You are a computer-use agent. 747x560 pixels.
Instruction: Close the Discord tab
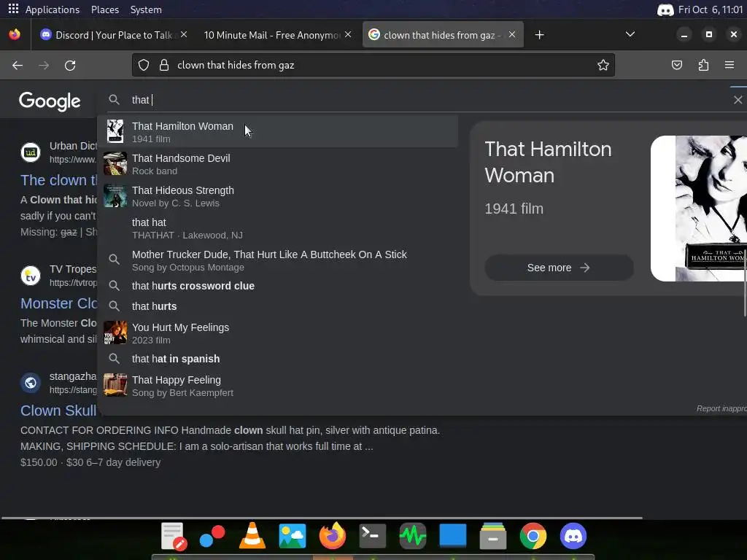(184, 35)
